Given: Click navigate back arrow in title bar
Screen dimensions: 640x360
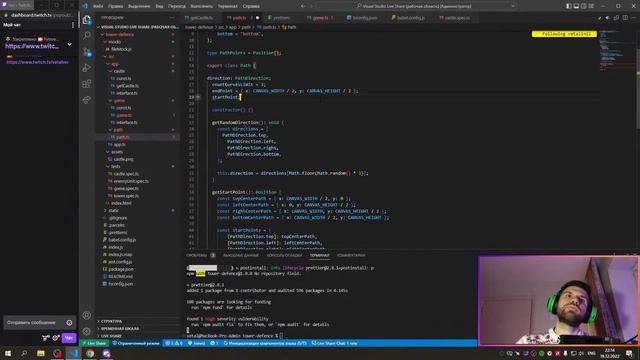Looking at the screenshot, I should 303,6.
